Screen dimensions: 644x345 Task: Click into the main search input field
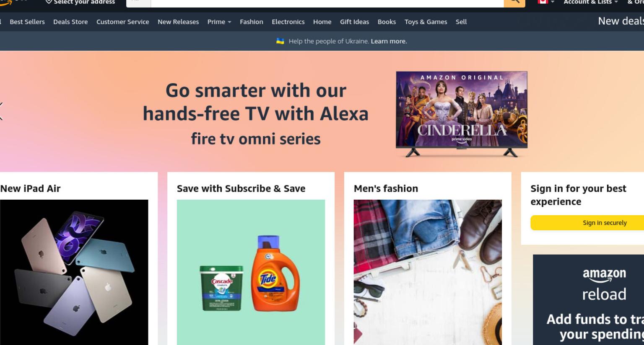[x=327, y=2]
